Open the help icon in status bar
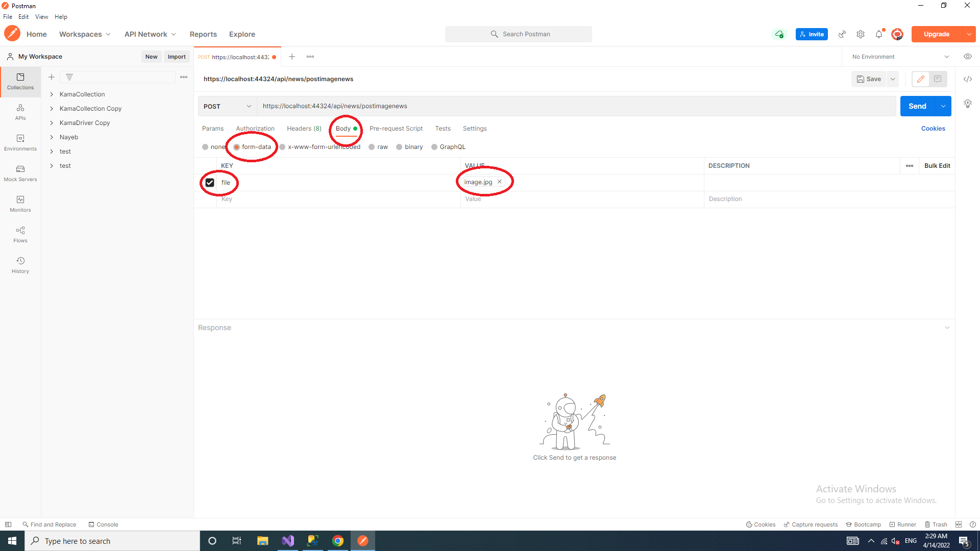 point(973,524)
